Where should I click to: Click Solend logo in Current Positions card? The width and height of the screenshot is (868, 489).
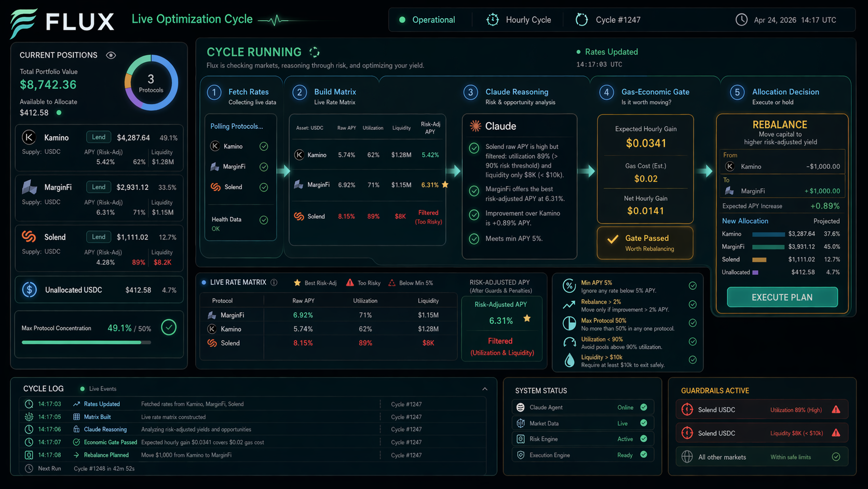pos(29,237)
